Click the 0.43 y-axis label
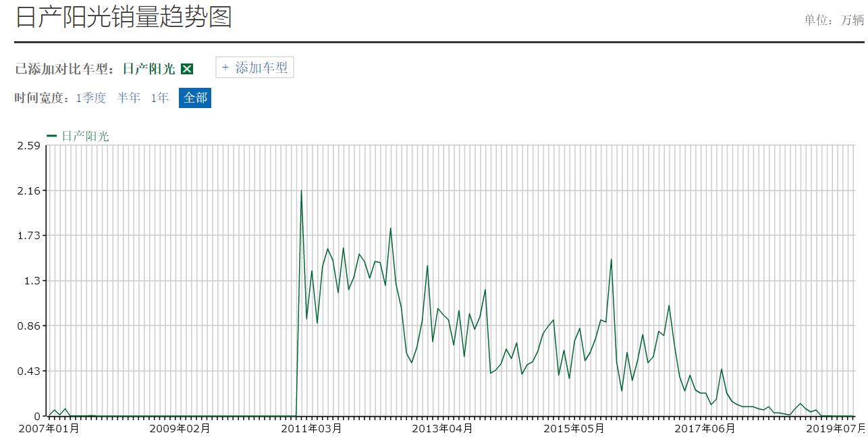The width and height of the screenshot is (868, 437). (29, 371)
